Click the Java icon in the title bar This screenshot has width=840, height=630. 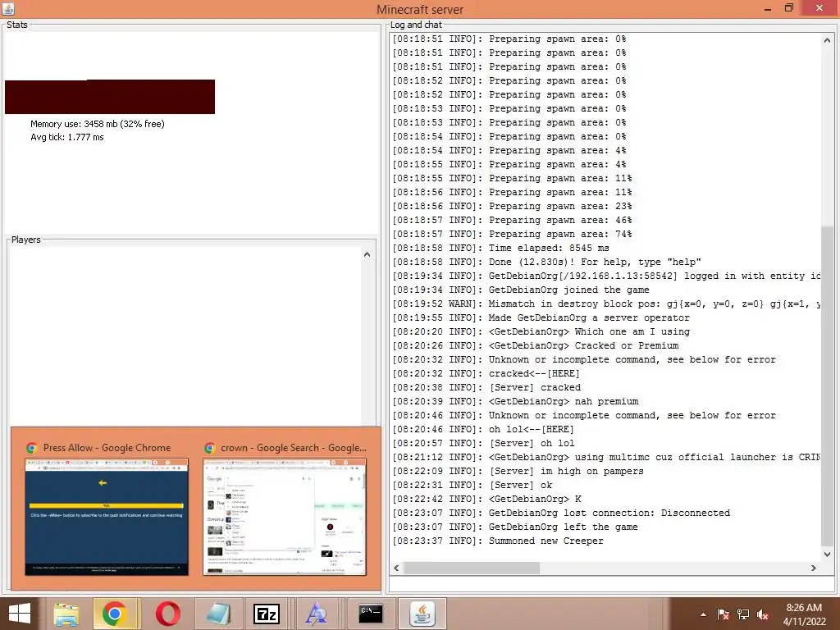[8, 9]
